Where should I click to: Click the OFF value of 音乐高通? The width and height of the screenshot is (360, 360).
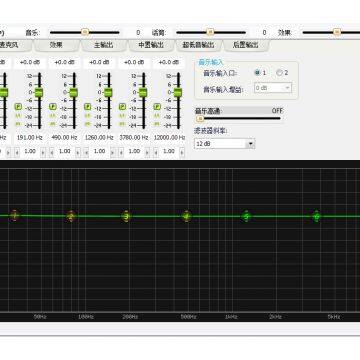[277, 111]
